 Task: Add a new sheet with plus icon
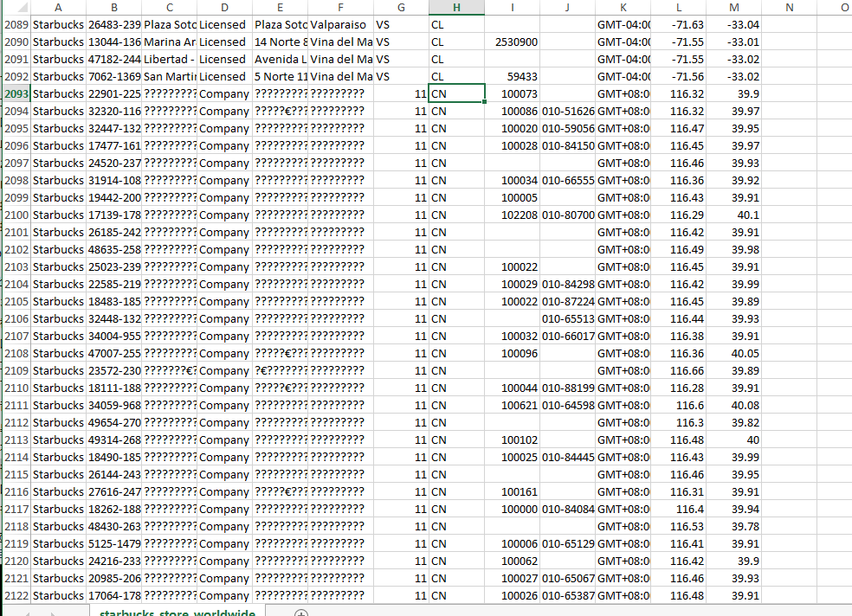301,613
